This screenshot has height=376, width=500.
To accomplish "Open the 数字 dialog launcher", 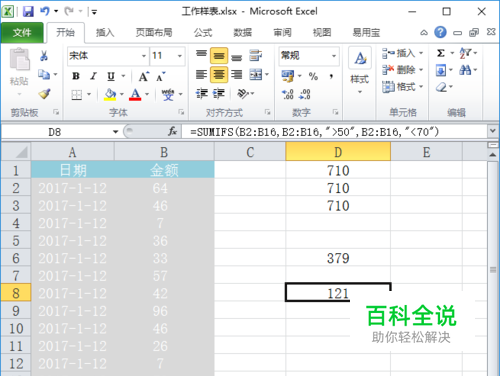I will point(336,112).
